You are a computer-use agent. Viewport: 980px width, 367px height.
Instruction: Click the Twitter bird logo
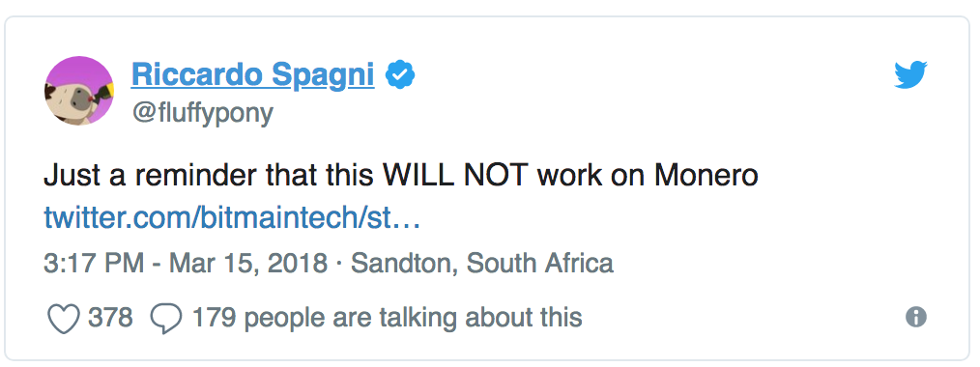[x=910, y=75]
